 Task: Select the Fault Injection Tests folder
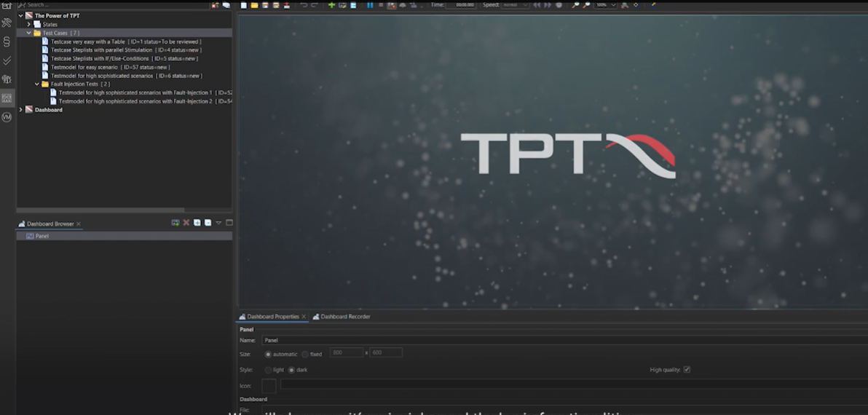[x=80, y=84]
